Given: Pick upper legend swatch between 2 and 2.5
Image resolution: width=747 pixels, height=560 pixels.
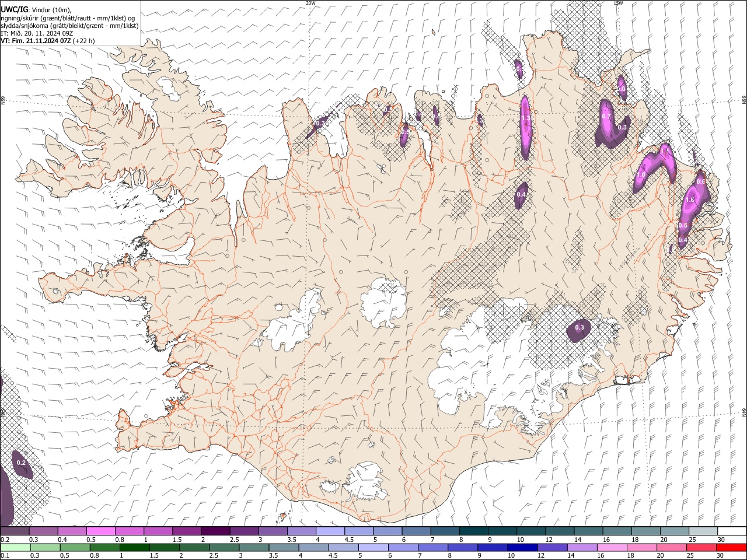Looking at the screenshot, I should 215,531.
